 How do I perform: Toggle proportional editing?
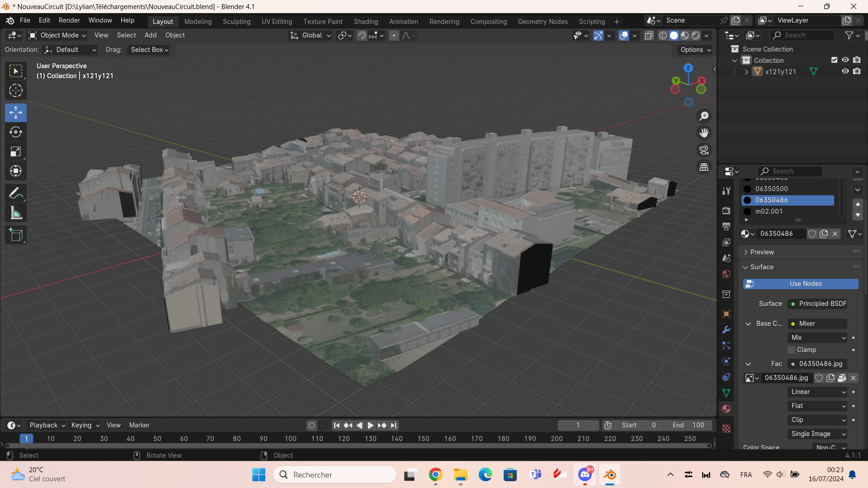[x=394, y=35]
